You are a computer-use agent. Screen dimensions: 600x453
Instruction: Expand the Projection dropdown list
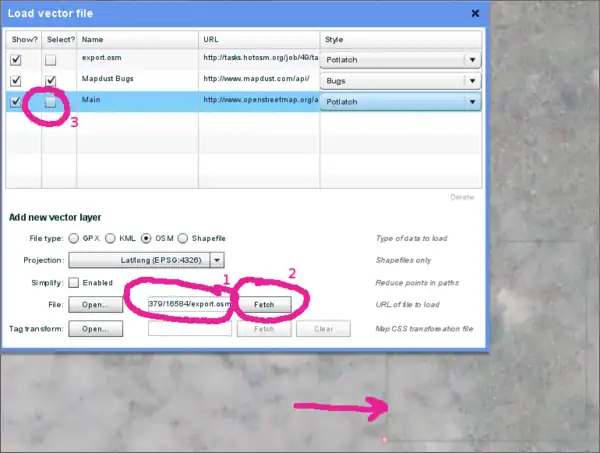[217, 260]
